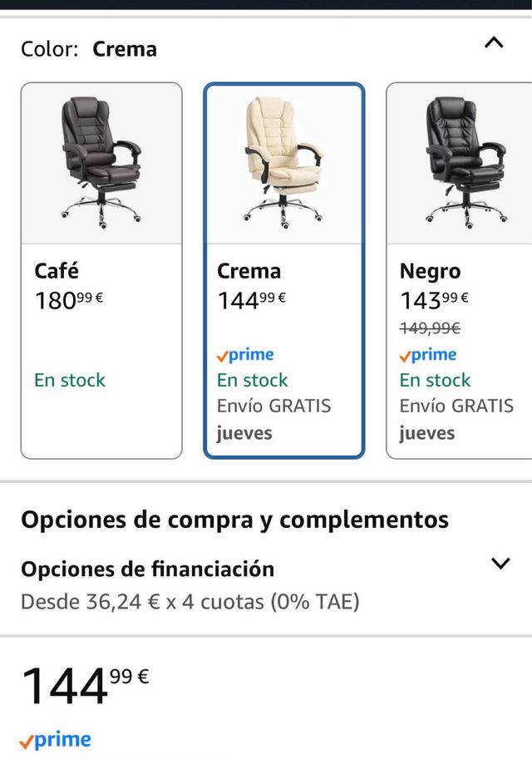Select the Café color variant card
The height and width of the screenshot is (759, 532).
pyautogui.click(x=100, y=266)
